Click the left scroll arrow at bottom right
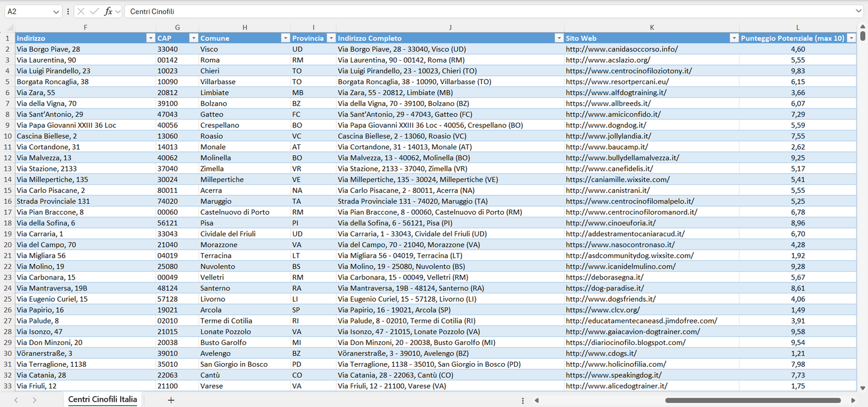Viewport: 868px width, 407px height. tap(536, 400)
